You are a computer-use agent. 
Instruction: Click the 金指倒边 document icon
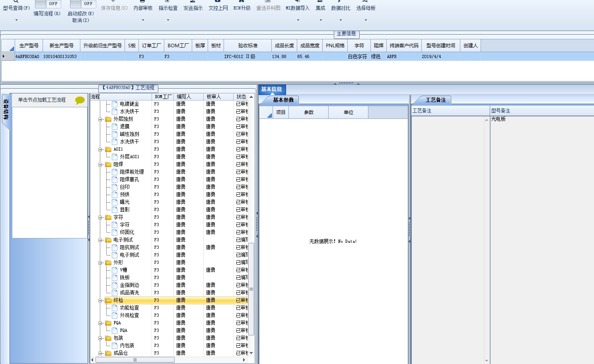[x=115, y=285]
